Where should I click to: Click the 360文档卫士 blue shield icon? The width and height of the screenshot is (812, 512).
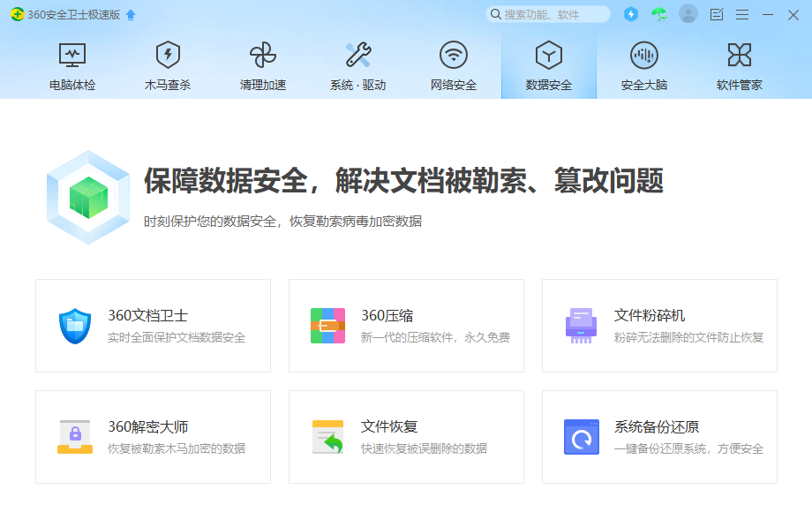coord(75,326)
